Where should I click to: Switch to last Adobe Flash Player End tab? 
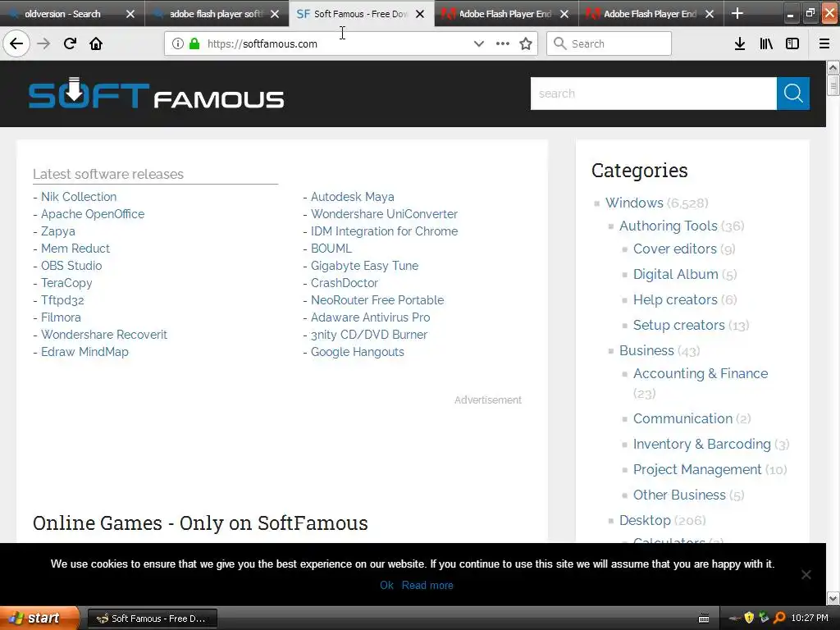tap(650, 14)
